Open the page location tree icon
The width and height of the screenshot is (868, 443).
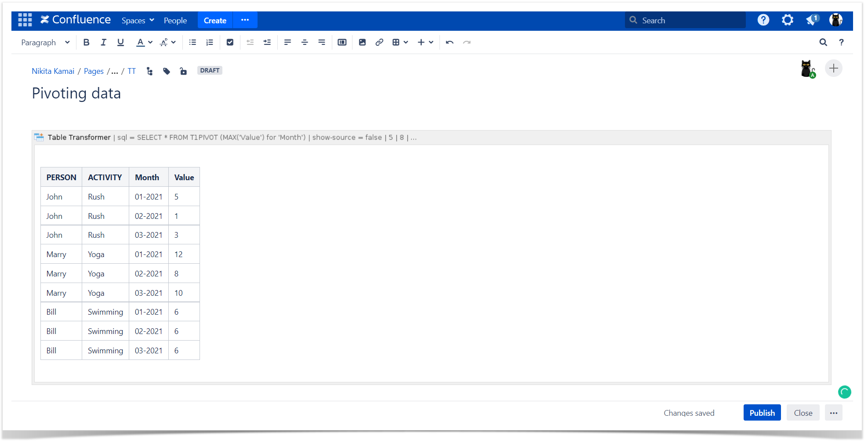[x=150, y=71]
